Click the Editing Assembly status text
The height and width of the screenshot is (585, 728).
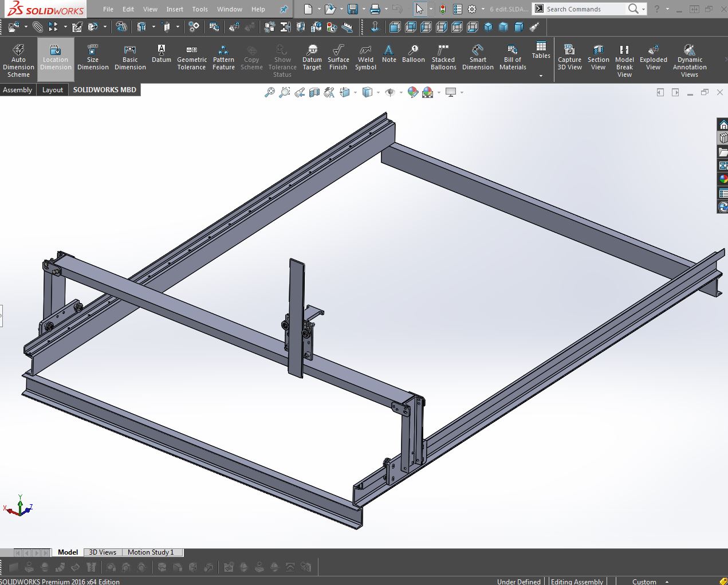click(x=577, y=582)
